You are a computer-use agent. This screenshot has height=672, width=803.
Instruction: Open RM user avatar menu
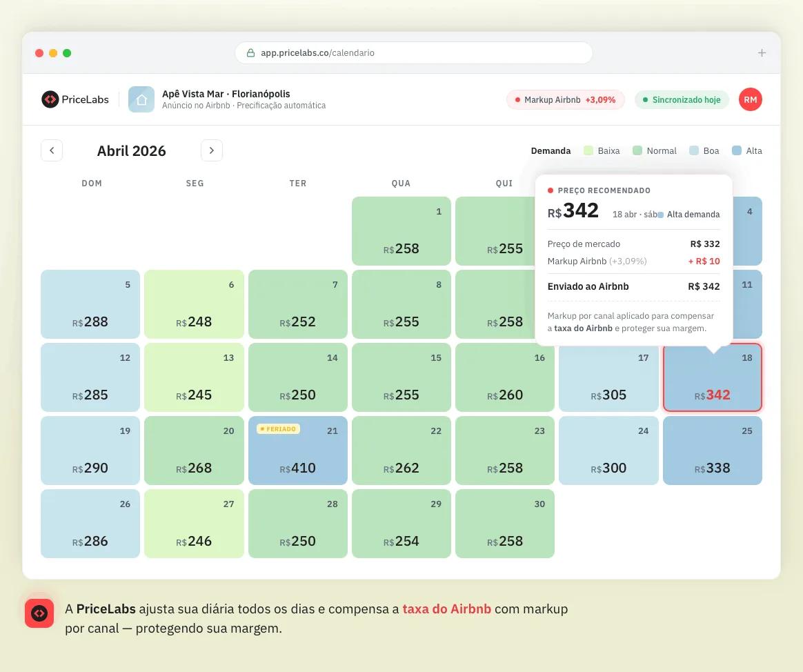click(751, 99)
